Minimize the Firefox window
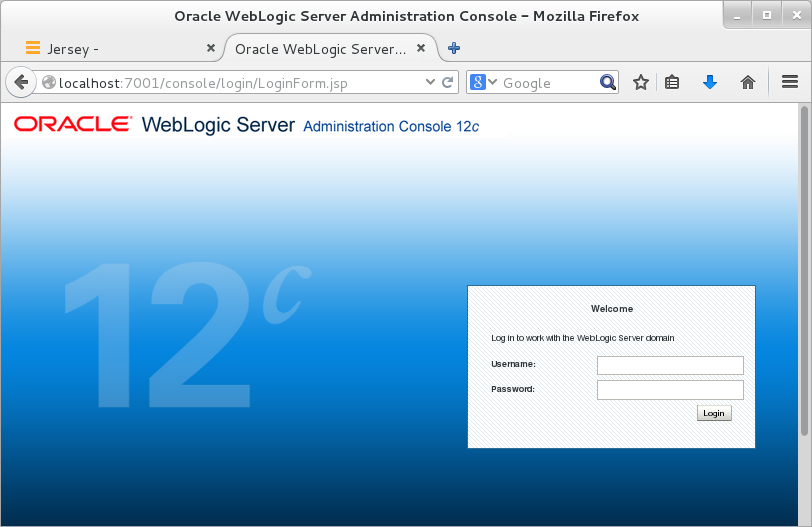This screenshot has height=527, width=812. coord(737,16)
